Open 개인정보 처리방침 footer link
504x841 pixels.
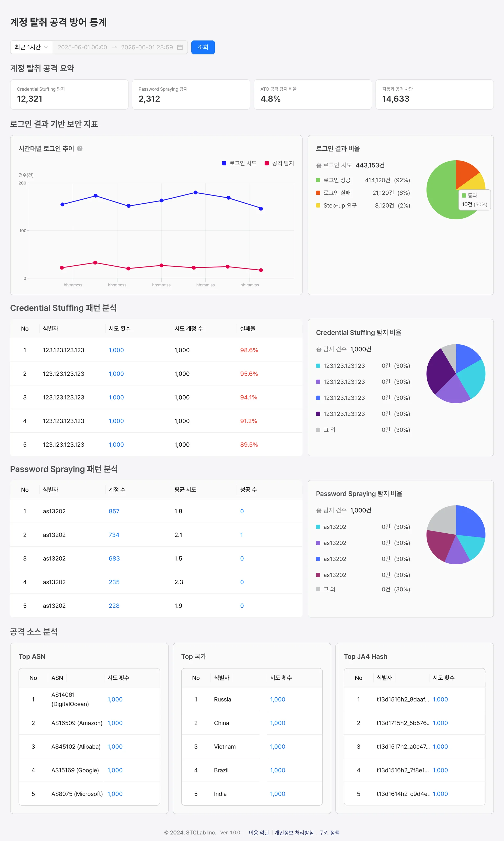tap(294, 833)
